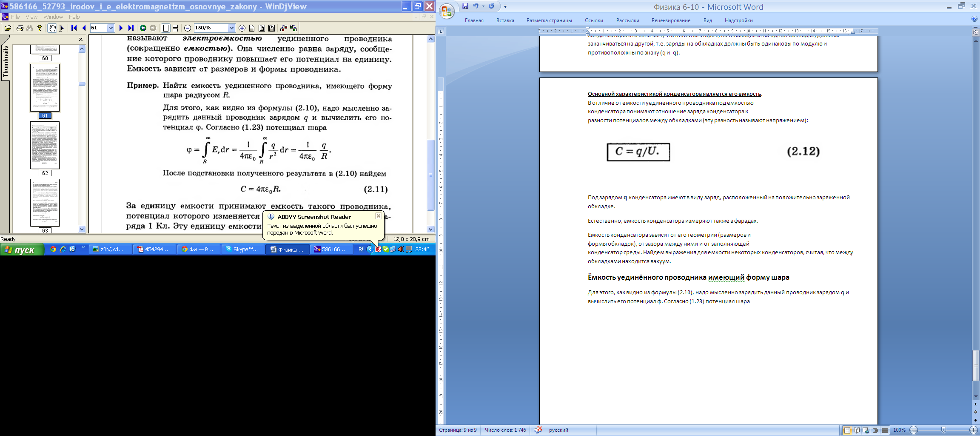The width and height of the screenshot is (980, 436).
Task: Click the Fit Page icon in WinDjView
Action: (x=271, y=28)
